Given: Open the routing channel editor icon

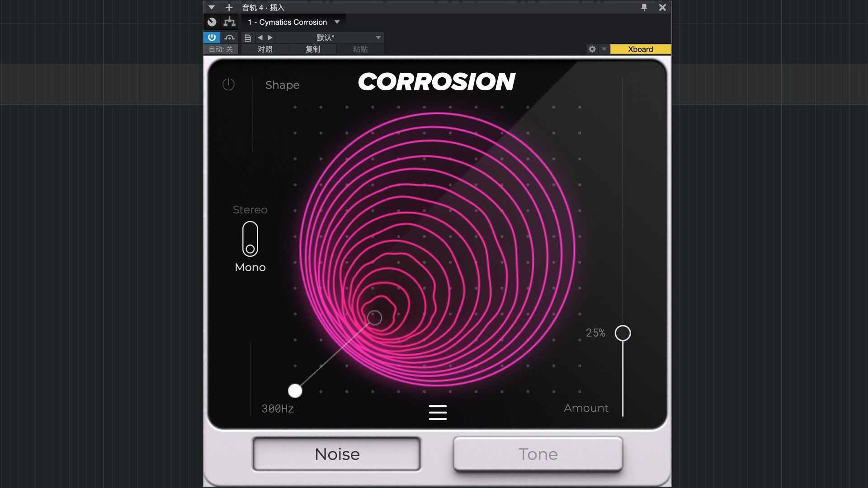Looking at the screenshot, I should tap(230, 22).
